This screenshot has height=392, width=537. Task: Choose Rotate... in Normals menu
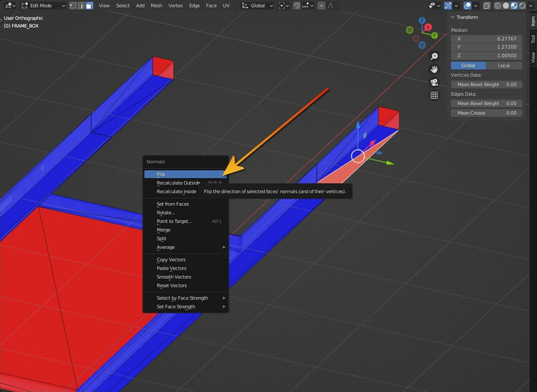(x=185, y=212)
